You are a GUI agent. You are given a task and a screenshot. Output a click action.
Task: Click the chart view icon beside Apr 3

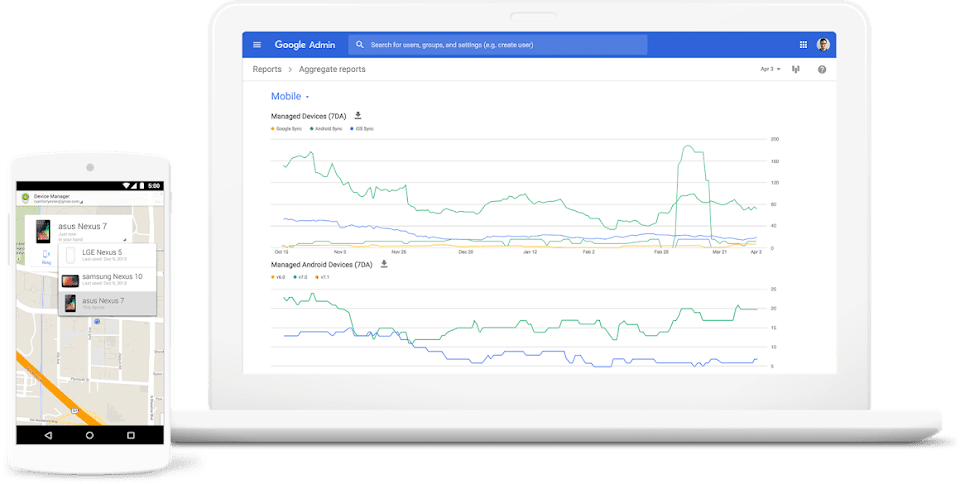[796, 69]
